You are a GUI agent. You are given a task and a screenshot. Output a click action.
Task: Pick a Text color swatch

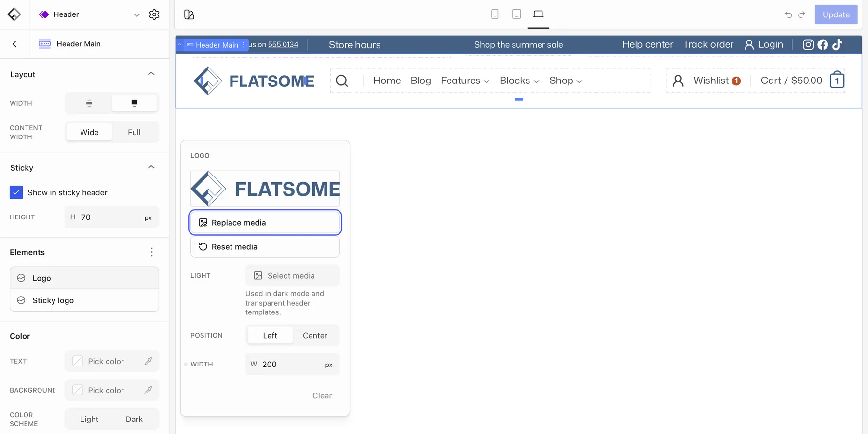(78, 361)
